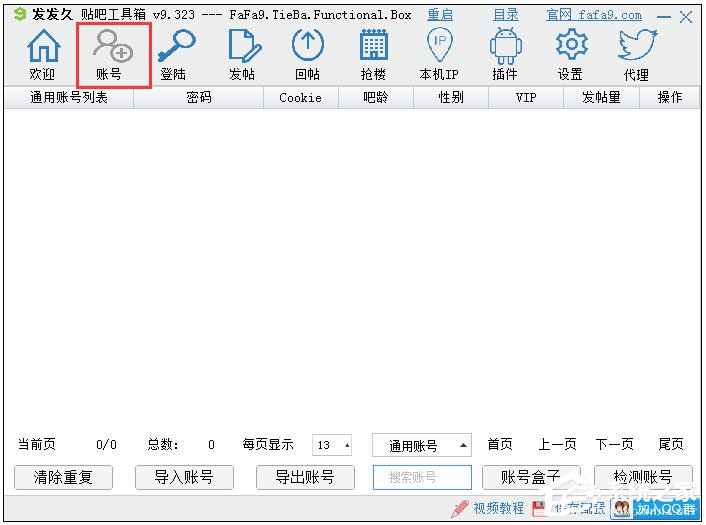Open the 每页显示 13 count dropdown
Screen dimensions: 706x525
[x=332, y=445]
